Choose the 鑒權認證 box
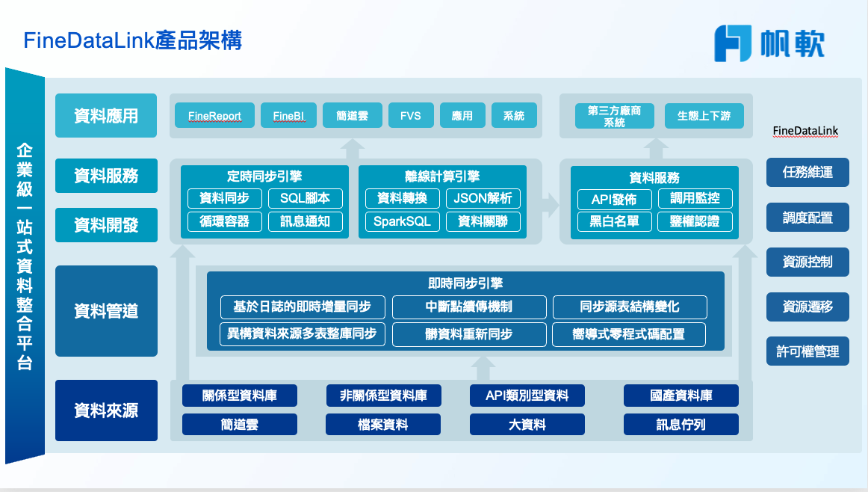This screenshot has height=492, width=868. click(695, 221)
